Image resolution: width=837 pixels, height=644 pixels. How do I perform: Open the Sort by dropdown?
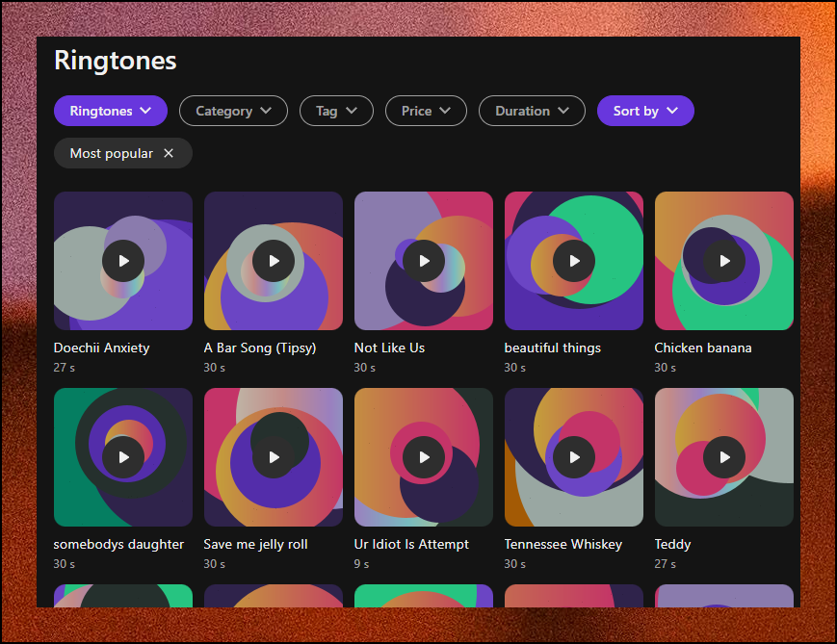coord(645,111)
